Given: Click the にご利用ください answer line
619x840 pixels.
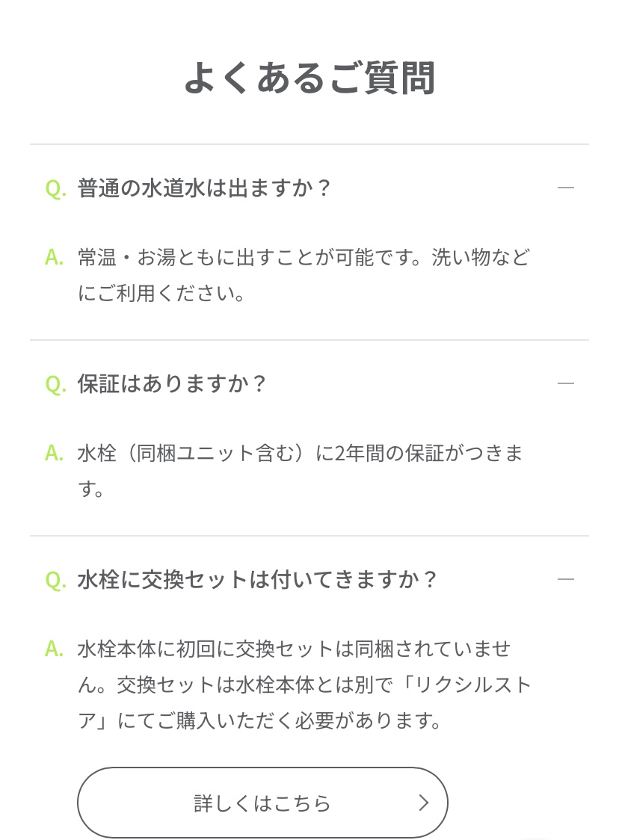Looking at the screenshot, I should [161, 293].
